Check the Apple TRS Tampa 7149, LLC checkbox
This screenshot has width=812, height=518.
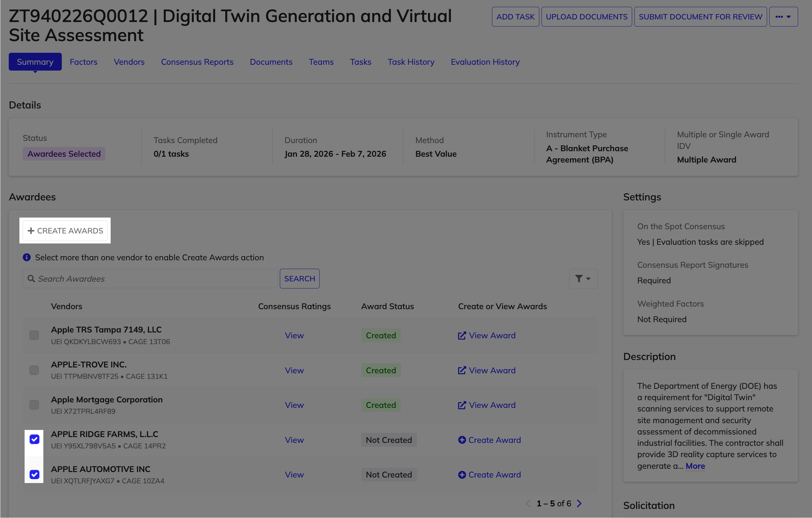coord(34,335)
